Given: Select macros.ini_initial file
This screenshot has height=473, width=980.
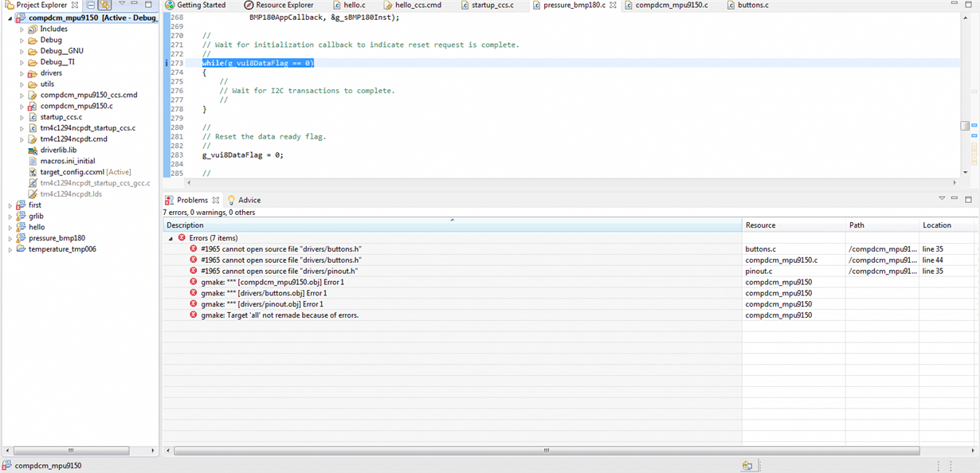Looking at the screenshot, I should pyautogui.click(x=68, y=161).
